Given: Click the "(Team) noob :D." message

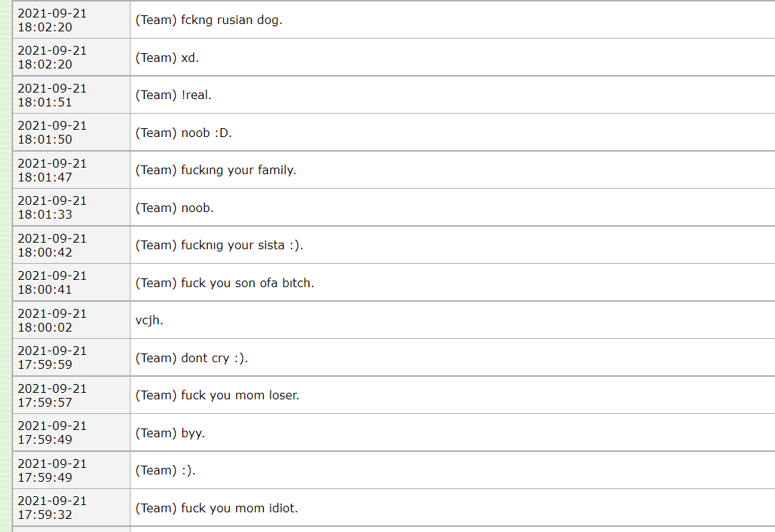Looking at the screenshot, I should pos(184,133).
